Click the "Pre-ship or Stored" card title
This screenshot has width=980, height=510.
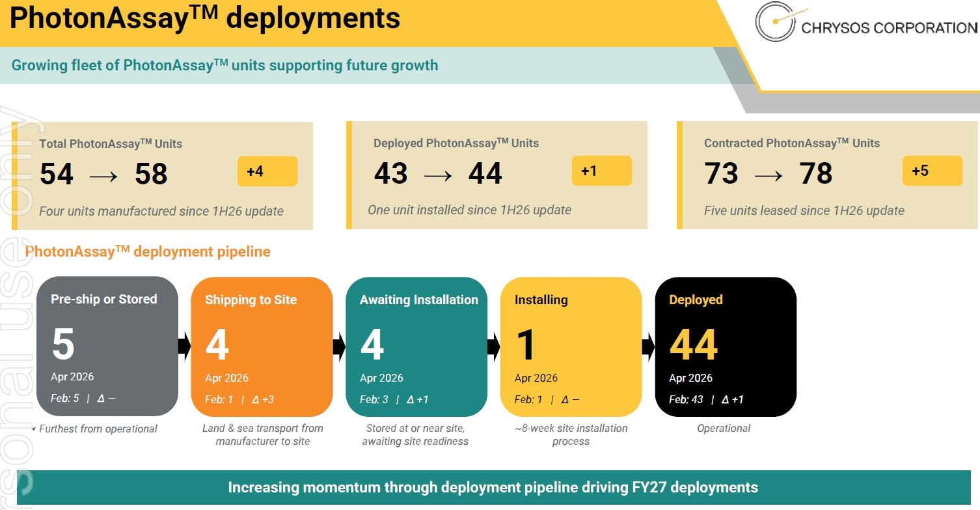click(x=104, y=299)
